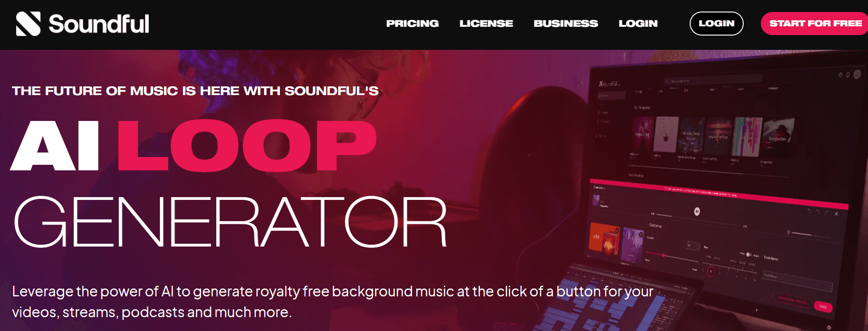Click the search icon in the monitor's search bar
868x331 pixels.
(667, 81)
